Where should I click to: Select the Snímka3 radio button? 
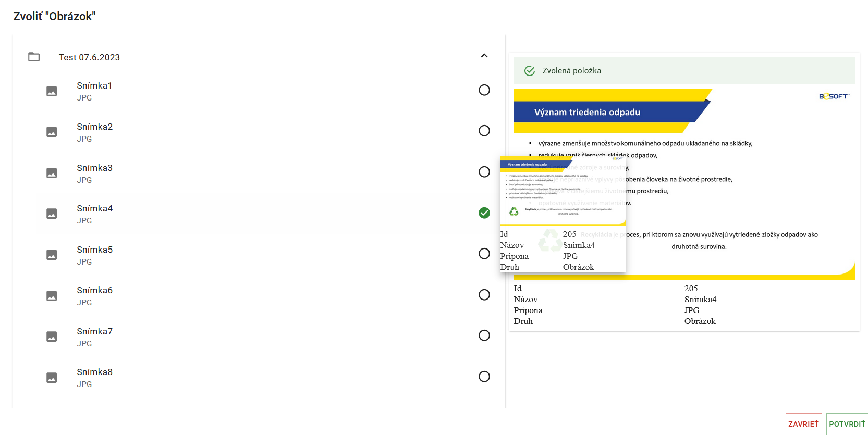click(x=484, y=172)
